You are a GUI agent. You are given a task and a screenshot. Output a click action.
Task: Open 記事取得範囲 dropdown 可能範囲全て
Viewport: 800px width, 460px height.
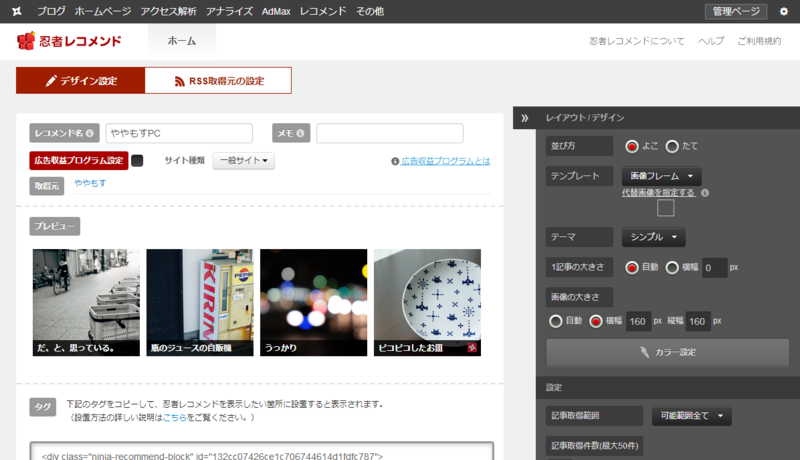click(x=692, y=416)
